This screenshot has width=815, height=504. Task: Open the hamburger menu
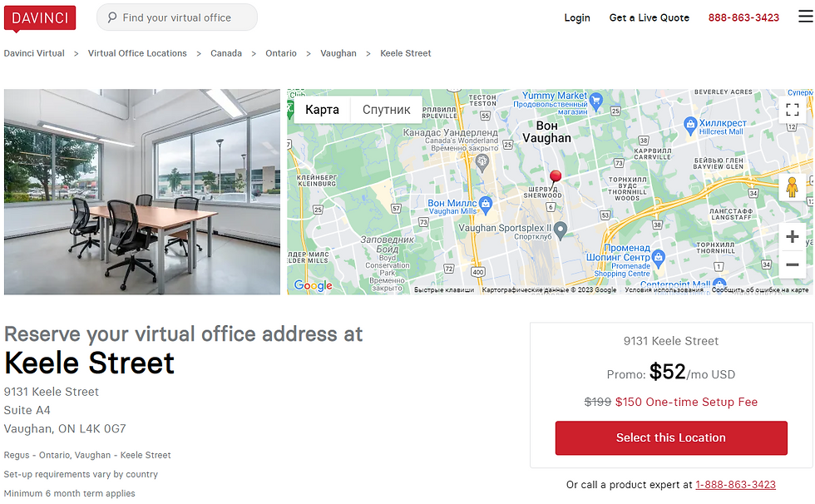click(x=805, y=17)
